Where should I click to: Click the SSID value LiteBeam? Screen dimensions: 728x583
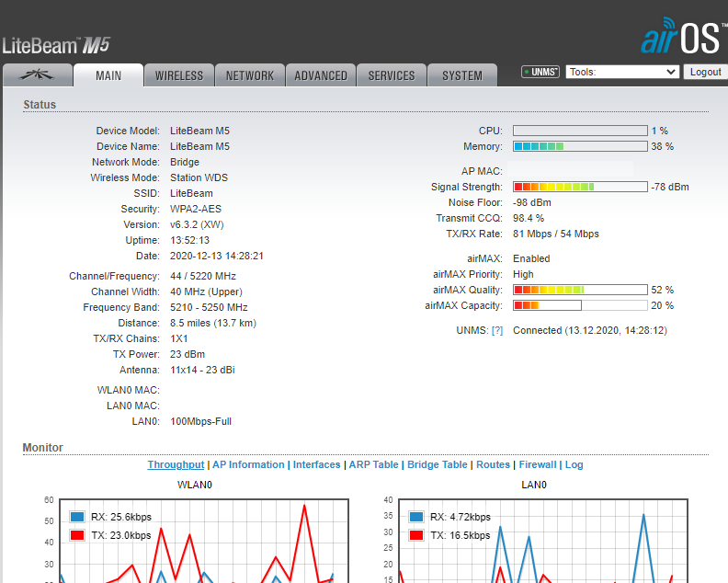[191, 193]
